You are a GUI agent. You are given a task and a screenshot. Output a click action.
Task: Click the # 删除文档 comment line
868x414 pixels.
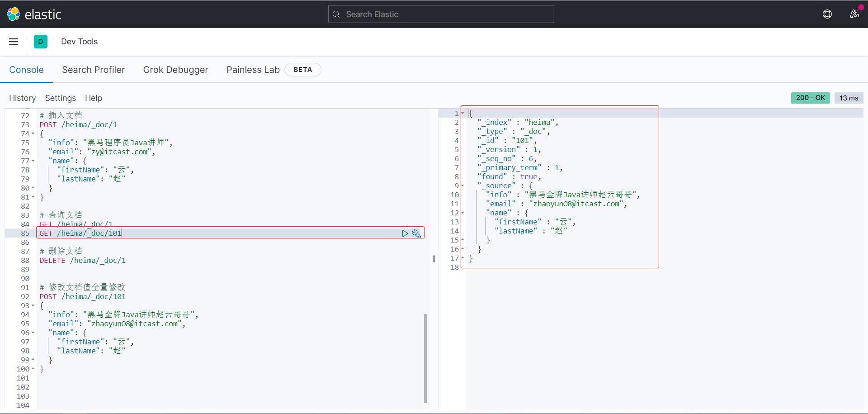61,251
